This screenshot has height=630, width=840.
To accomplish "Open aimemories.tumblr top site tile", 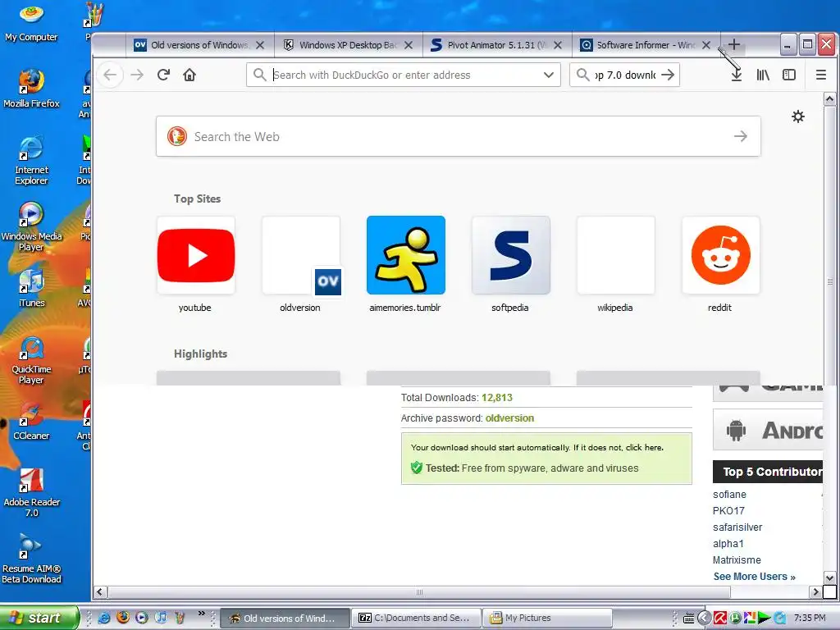I will coord(405,255).
